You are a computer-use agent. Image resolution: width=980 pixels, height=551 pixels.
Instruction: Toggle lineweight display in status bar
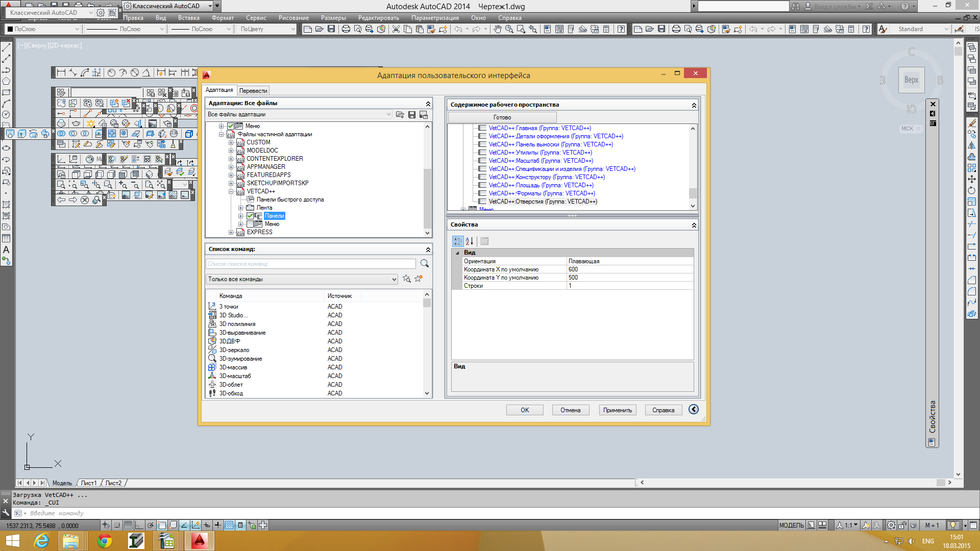pos(218,525)
